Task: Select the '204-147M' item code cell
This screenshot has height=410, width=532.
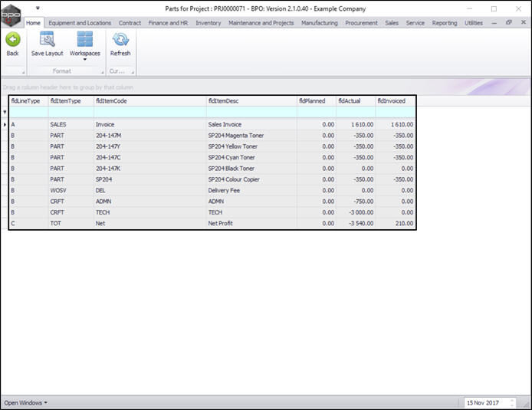Action: click(x=150, y=136)
